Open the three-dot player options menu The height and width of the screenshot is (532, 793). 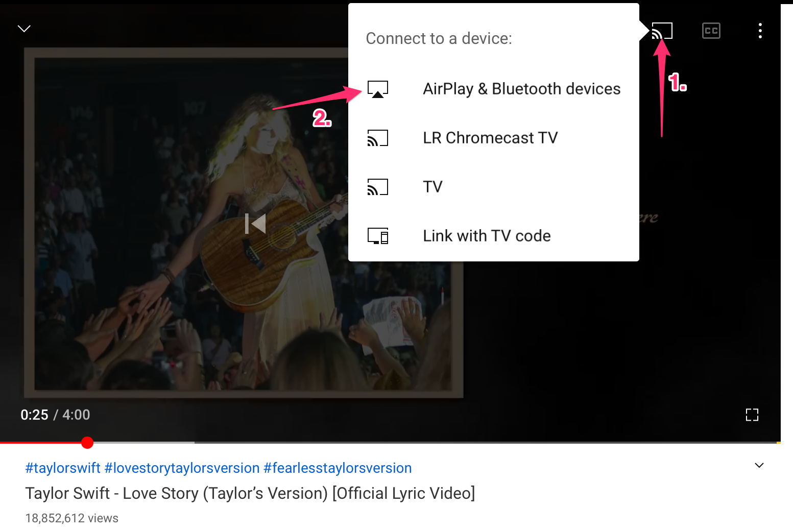(x=760, y=31)
